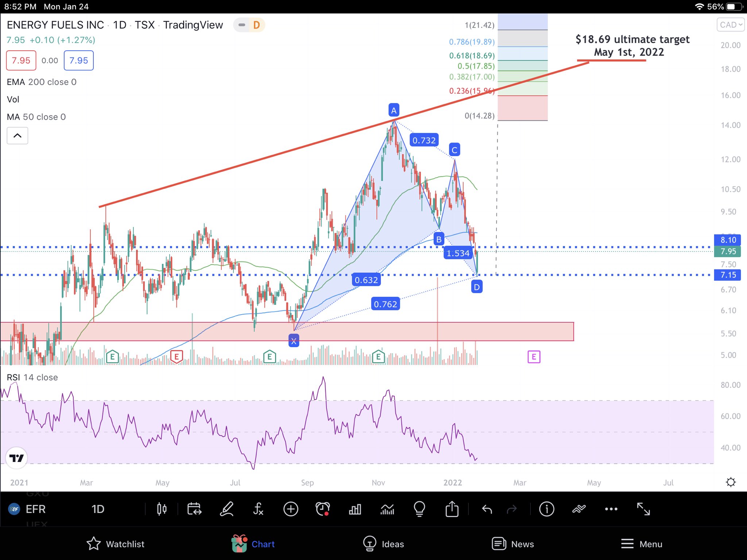The width and height of the screenshot is (747, 560).
Task: Tap the lightbulb ideas toolbar icon
Action: click(x=419, y=509)
